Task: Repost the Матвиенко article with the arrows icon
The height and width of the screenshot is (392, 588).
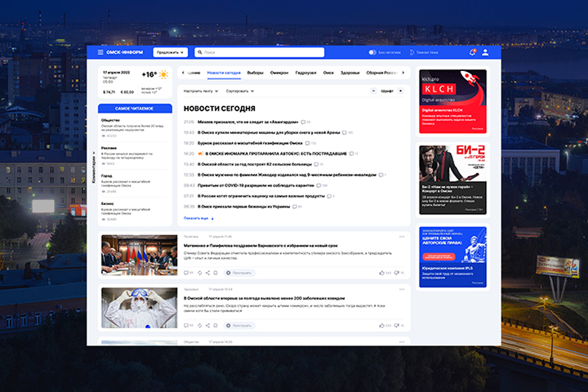Action: (x=200, y=273)
